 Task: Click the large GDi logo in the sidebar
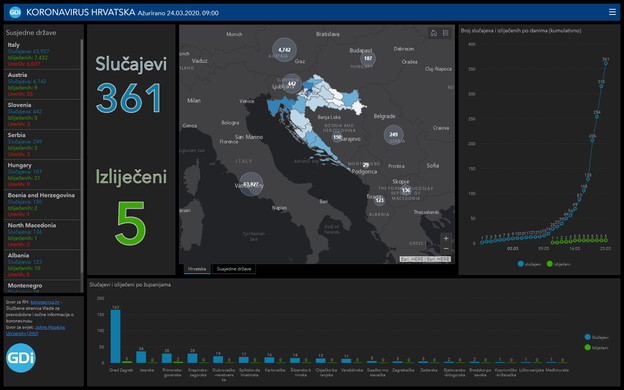point(21,358)
